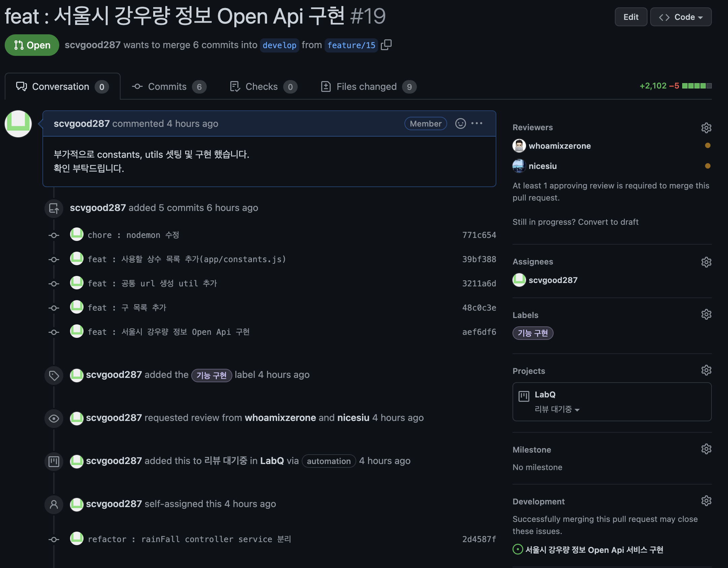
Task: Open commit hash 2d4587f
Action: pos(479,539)
